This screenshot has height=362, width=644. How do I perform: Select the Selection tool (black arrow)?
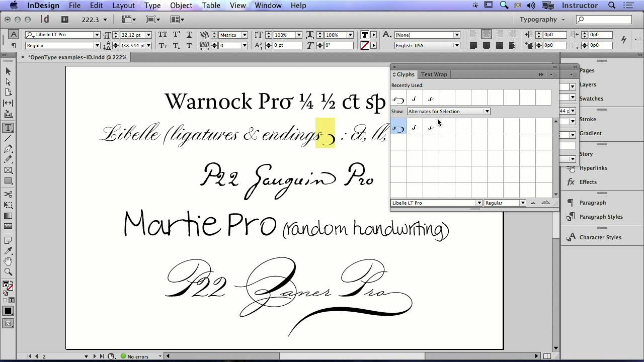8,71
